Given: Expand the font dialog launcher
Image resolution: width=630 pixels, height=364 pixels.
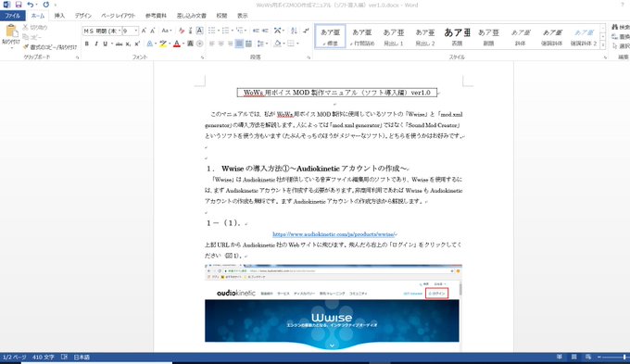Looking at the screenshot, I should tap(202, 57).
